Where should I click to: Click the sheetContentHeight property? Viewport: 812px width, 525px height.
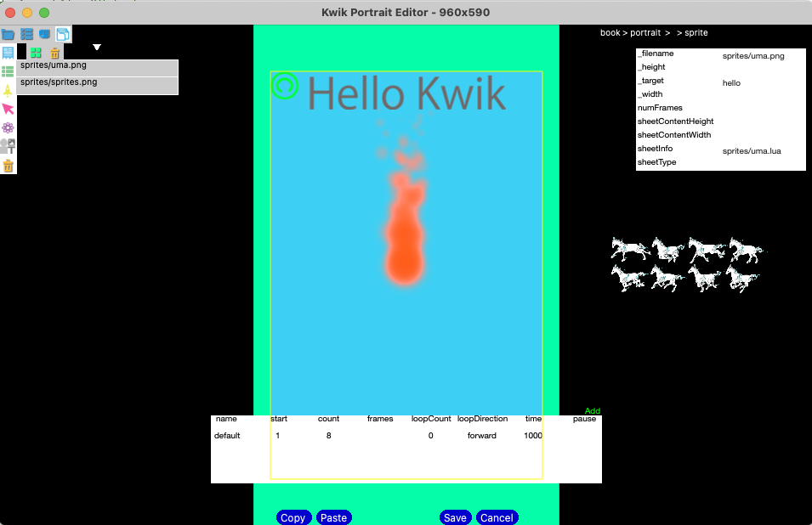pyautogui.click(x=675, y=121)
